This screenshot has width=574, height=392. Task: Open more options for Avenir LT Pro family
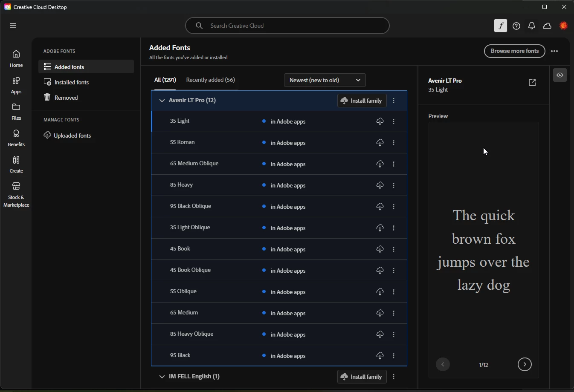[x=394, y=101]
